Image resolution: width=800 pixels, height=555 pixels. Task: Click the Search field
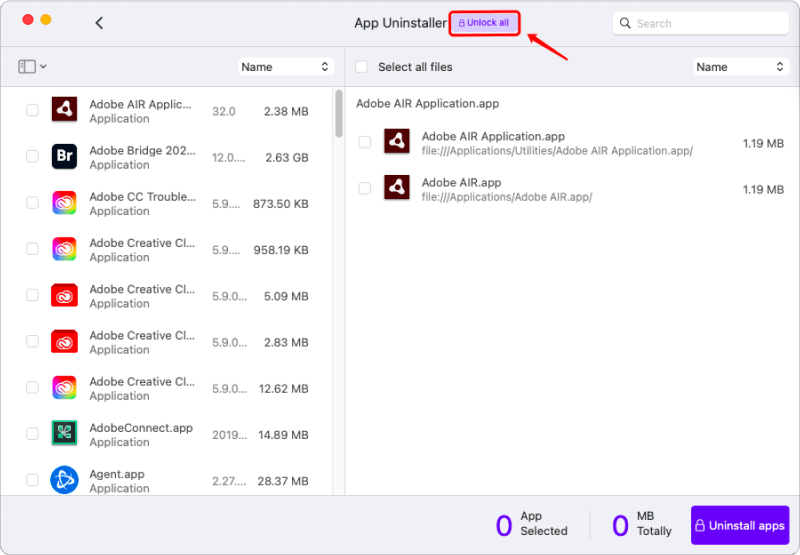click(701, 23)
